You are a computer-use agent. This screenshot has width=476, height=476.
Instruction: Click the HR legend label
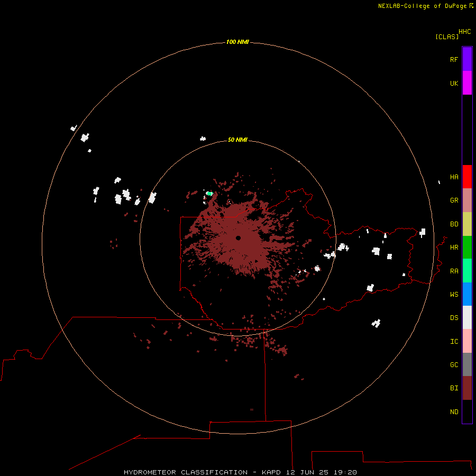point(454,248)
